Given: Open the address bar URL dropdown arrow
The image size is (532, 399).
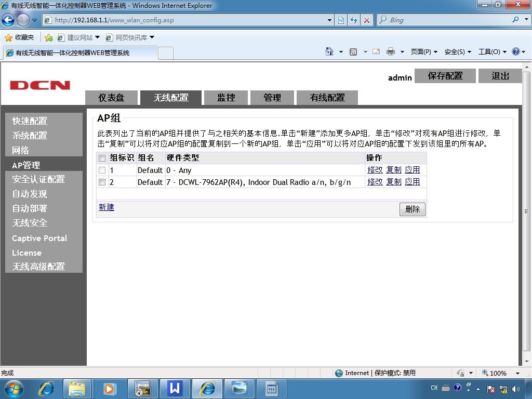Looking at the screenshot, I should 329,20.
